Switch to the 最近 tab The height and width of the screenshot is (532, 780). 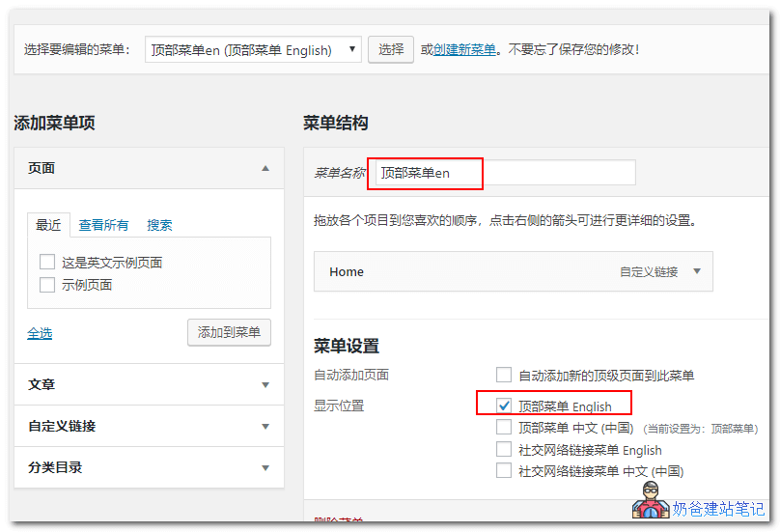point(48,225)
